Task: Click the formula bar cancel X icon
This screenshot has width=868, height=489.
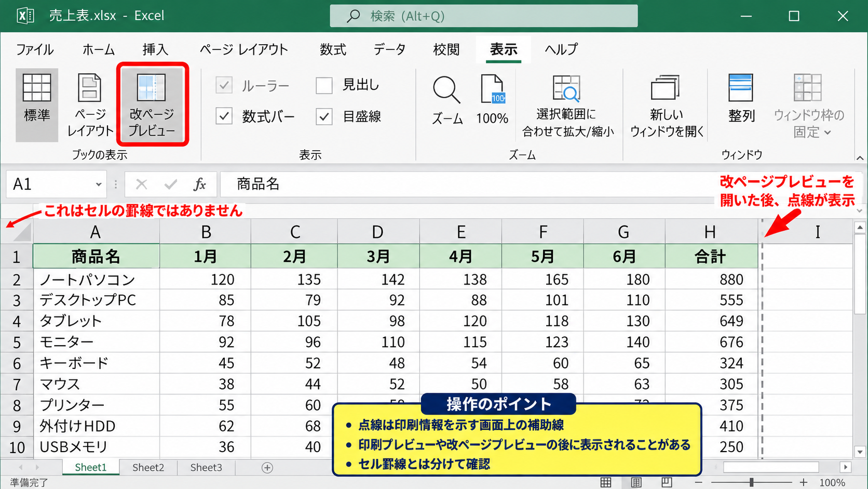Action: pos(141,184)
